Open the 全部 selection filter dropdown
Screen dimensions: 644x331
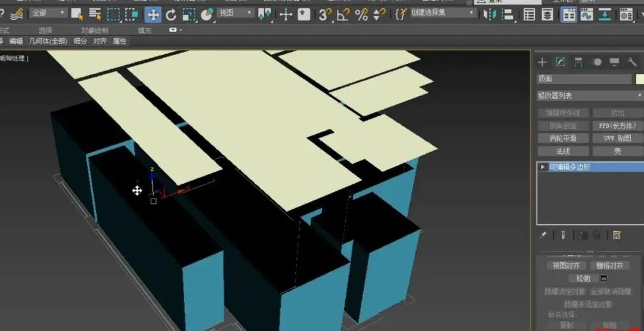[x=48, y=13]
